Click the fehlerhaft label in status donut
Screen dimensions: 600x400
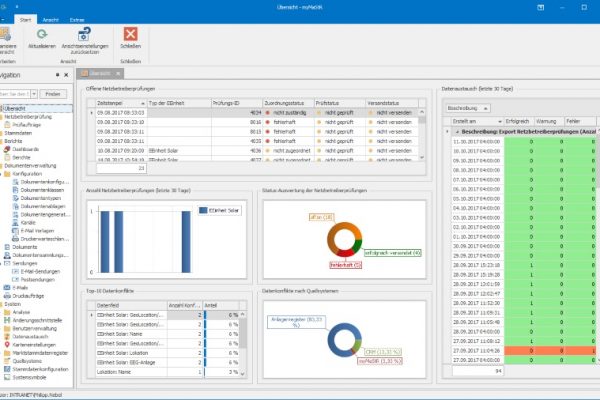click(x=346, y=264)
